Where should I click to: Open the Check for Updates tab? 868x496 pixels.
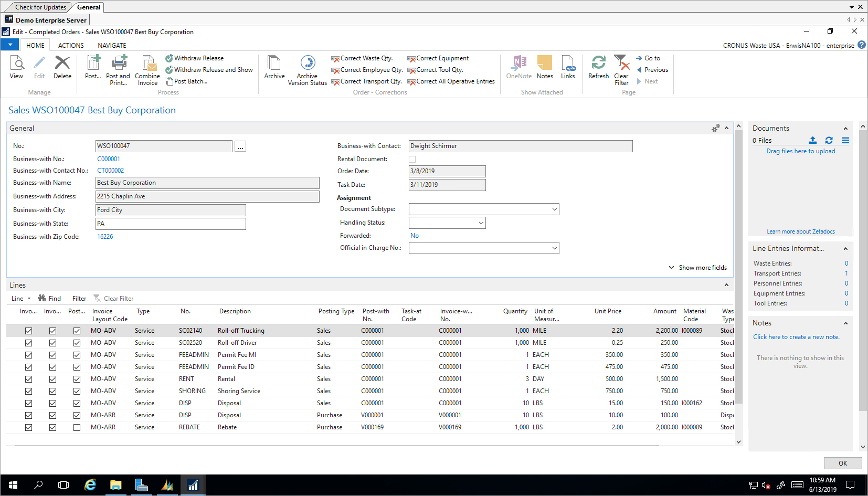pos(40,7)
